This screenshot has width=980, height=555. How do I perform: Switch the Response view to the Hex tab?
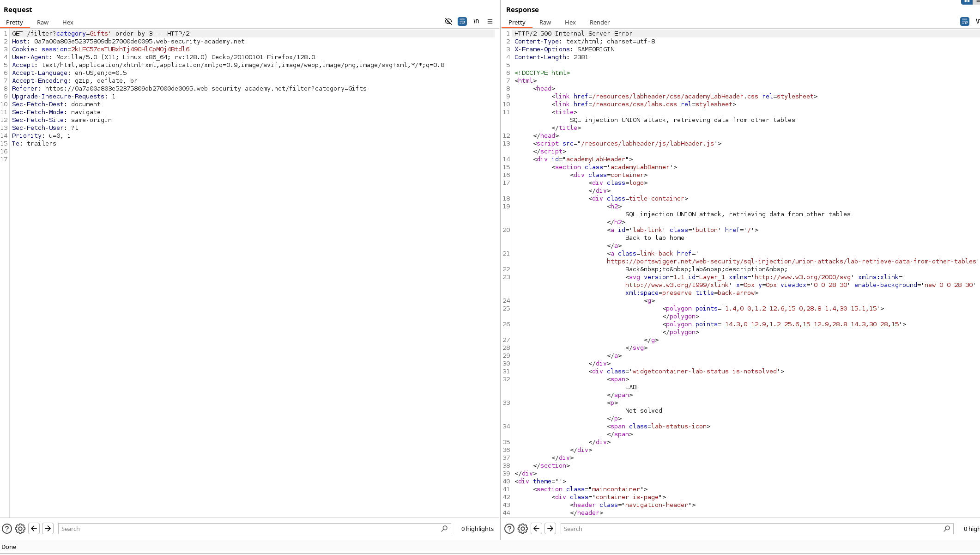pyautogui.click(x=570, y=23)
